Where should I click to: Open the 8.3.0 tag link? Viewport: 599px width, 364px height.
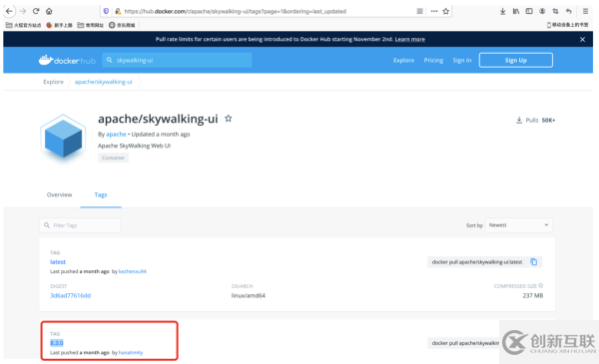coord(57,343)
